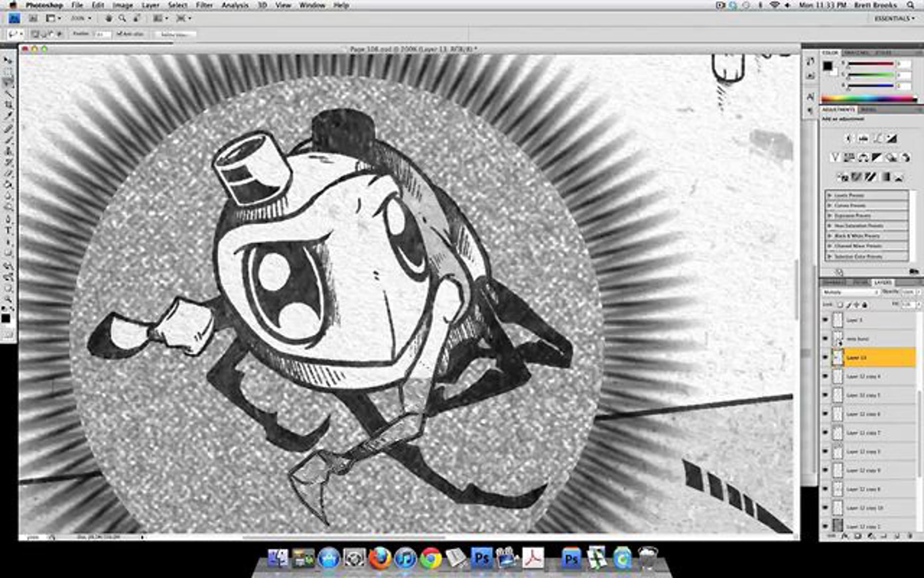
Task: Open Google Chrome from the Dock
Action: click(430, 558)
